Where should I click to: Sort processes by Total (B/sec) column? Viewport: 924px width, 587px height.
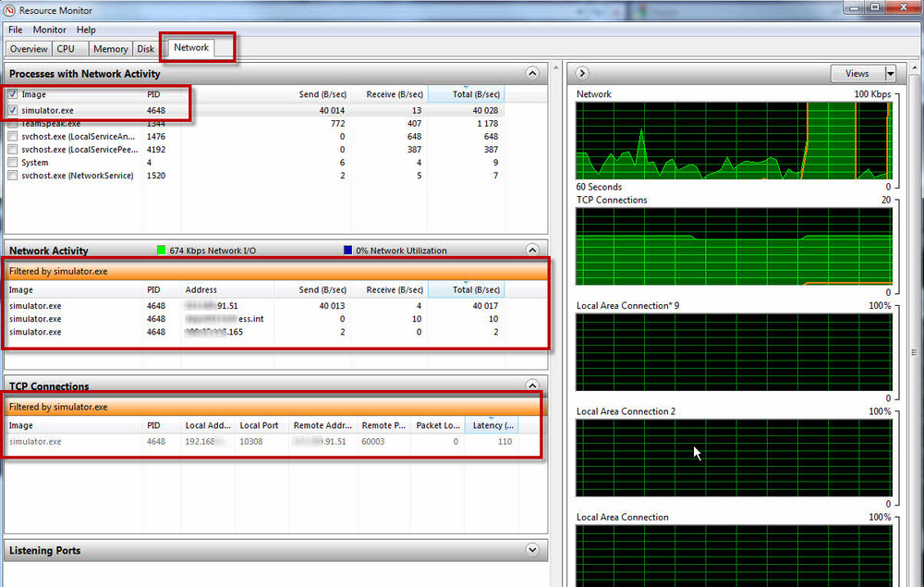(x=466, y=94)
